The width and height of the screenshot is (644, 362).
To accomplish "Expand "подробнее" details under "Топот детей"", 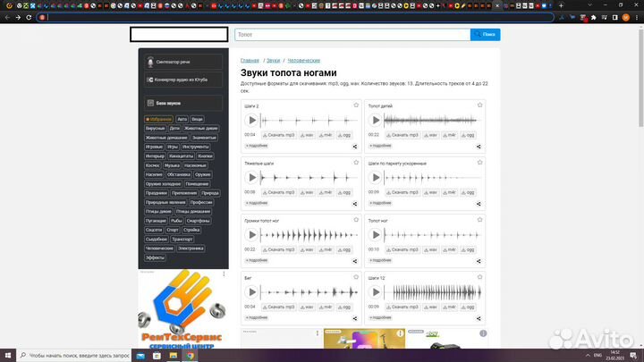I will 379,145.
